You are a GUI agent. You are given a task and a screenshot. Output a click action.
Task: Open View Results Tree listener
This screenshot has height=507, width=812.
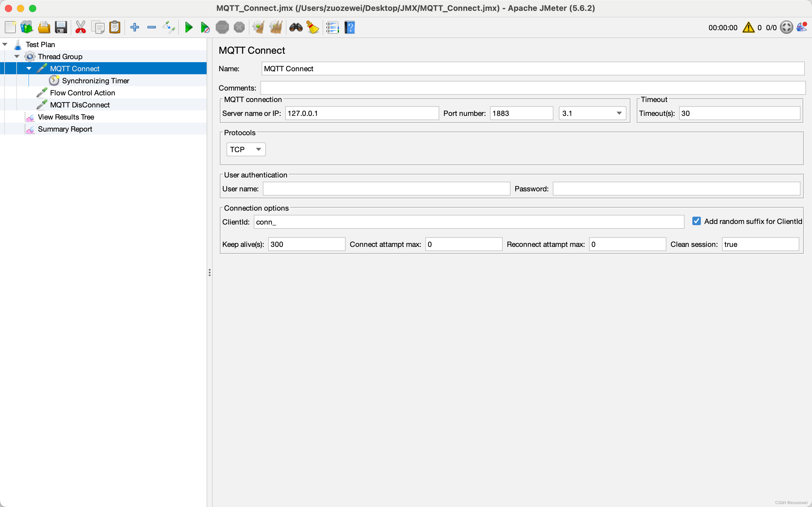point(66,116)
